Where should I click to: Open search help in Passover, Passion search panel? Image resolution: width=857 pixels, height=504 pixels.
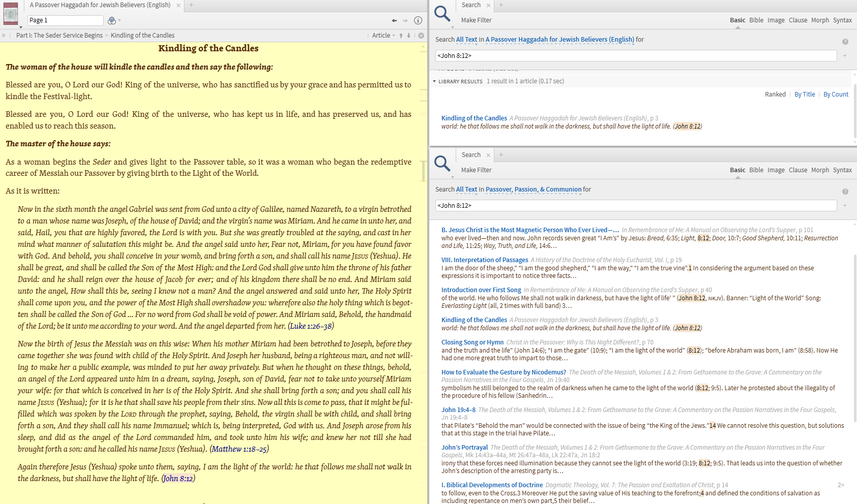845,192
